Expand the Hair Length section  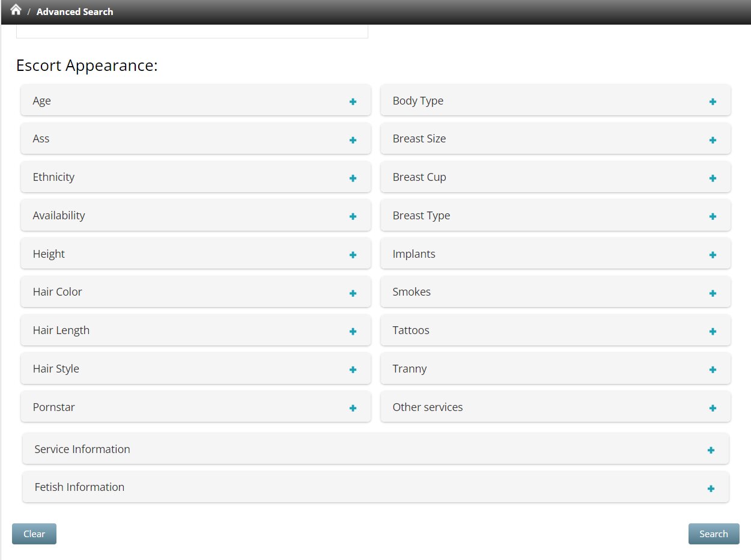(195, 330)
